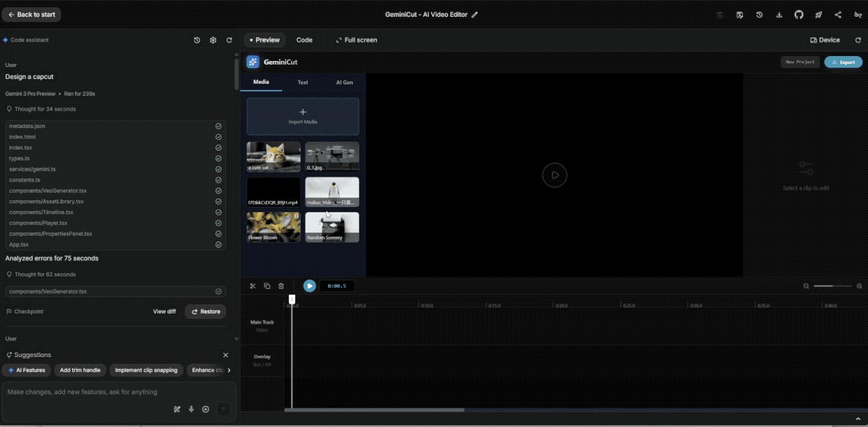Click the trash delete icon in timeline toolbar

pos(281,286)
